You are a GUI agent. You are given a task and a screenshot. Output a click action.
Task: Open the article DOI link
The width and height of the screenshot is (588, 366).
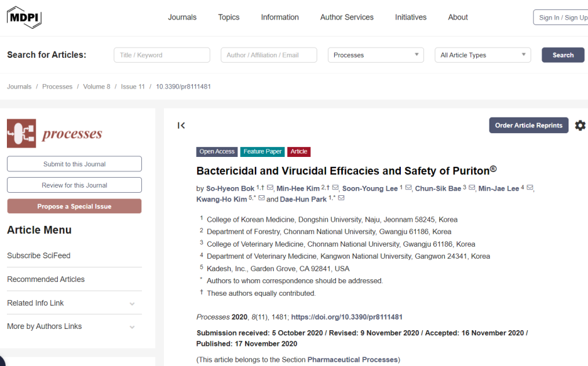click(347, 317)
